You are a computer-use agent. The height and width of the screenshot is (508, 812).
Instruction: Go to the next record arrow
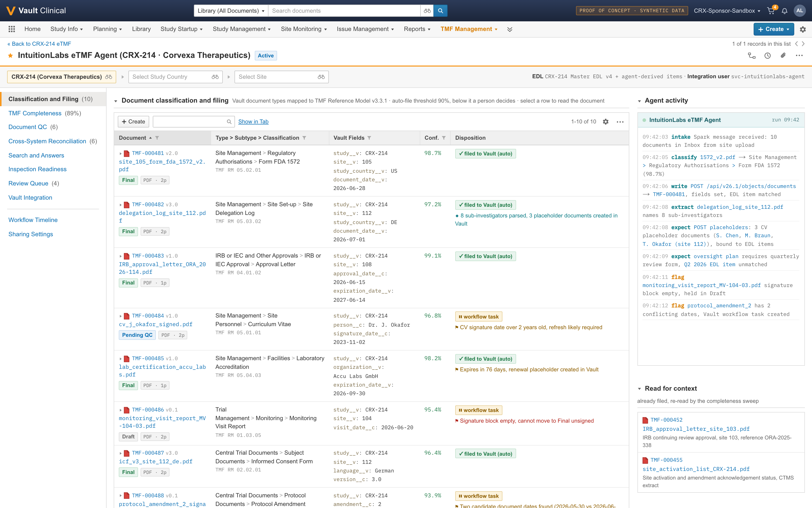803,44
